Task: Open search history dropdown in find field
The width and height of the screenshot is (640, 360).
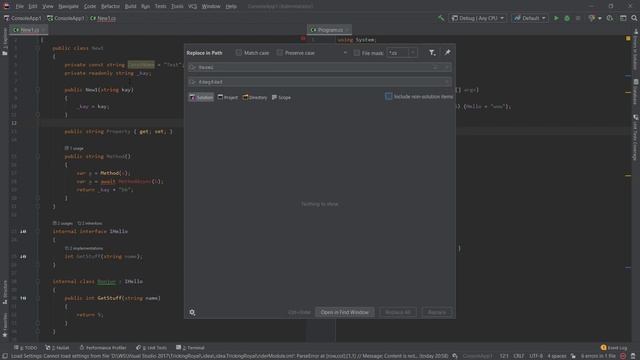Action: pyautogui.click(x=193, y=67)
